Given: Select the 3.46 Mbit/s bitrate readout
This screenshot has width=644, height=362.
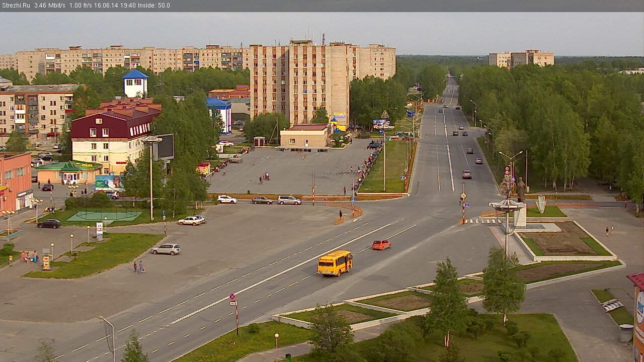Looking at the screenshot, I should 50,6.
